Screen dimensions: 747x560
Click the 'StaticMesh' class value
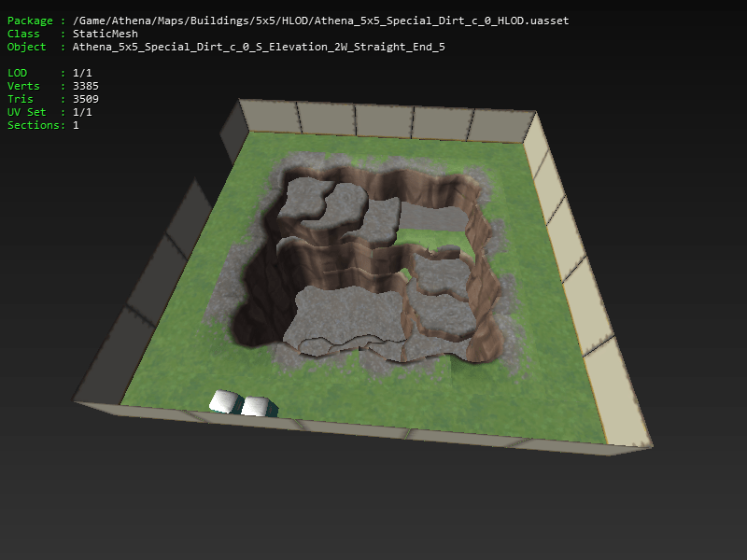[106, 34]
